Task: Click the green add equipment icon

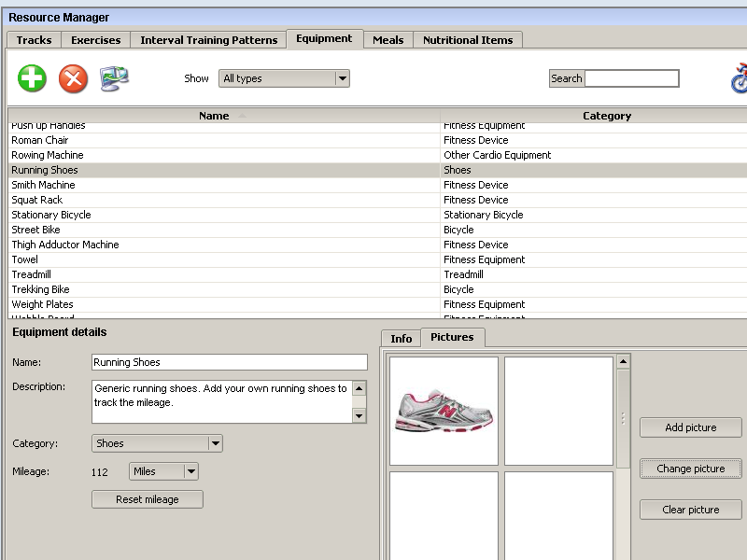Action: (x=32, y=78)
